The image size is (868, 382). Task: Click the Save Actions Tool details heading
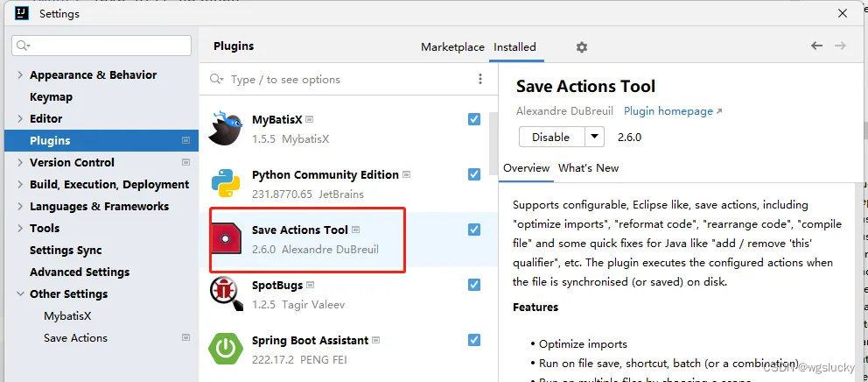585,86
